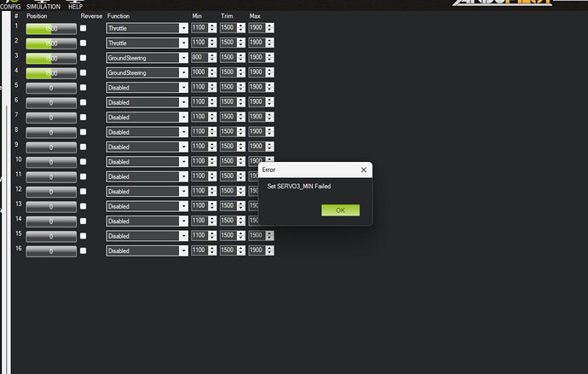Open the function dropdown for servo 12

pyautogui.click(x=183, y=192)
